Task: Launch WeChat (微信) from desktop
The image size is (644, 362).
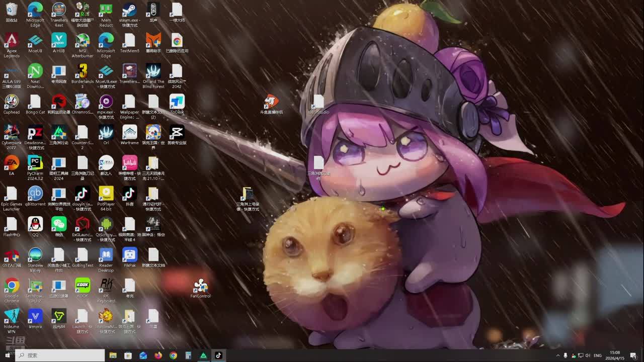Action: pos(59,224)
